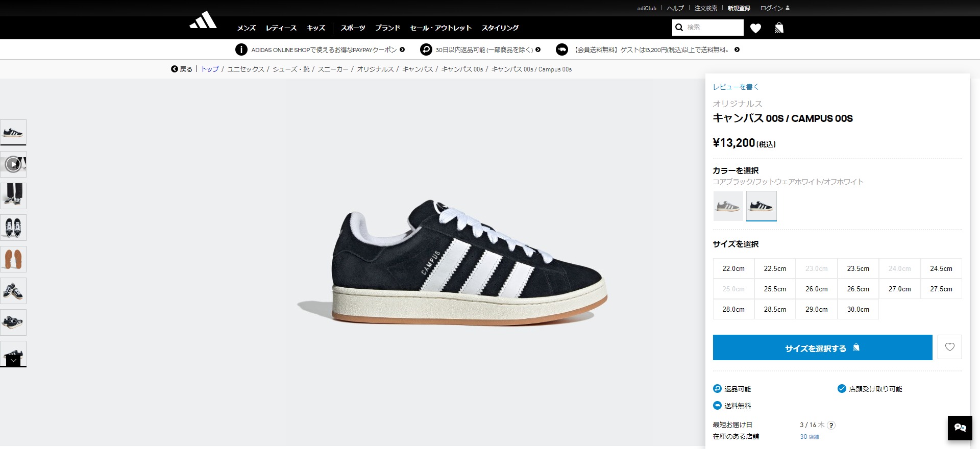980x449 pixels.
Task: Click the search magnifier icon
Action: [x=679, y=28]
